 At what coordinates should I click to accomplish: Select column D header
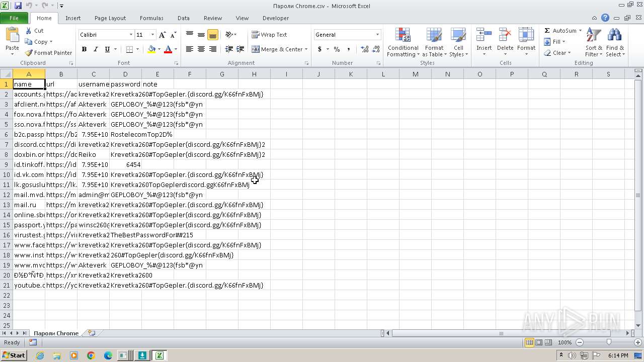click(x=125, y=74)
